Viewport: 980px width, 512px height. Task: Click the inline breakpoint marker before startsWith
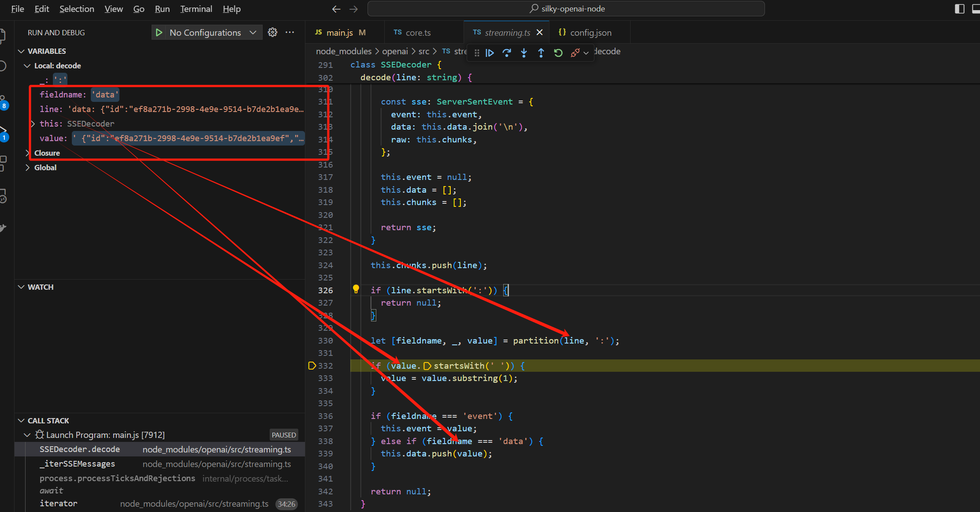[x=427, y=366]
